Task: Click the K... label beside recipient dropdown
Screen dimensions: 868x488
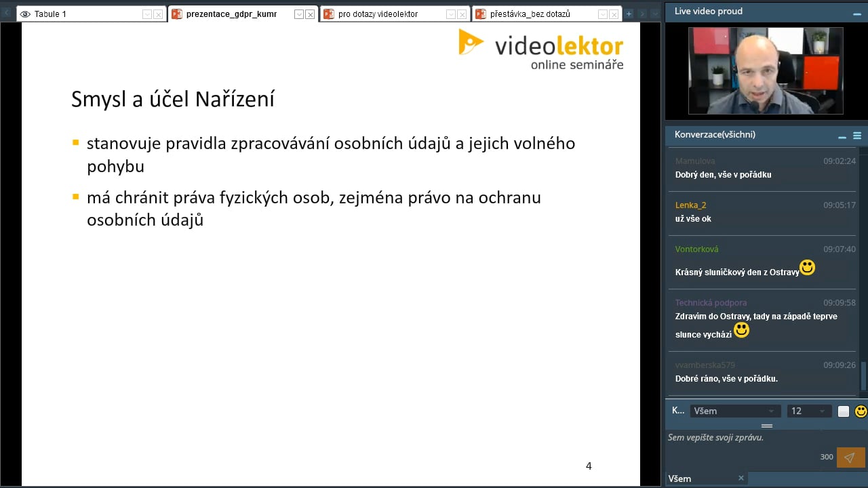Action: coord(678,411)
